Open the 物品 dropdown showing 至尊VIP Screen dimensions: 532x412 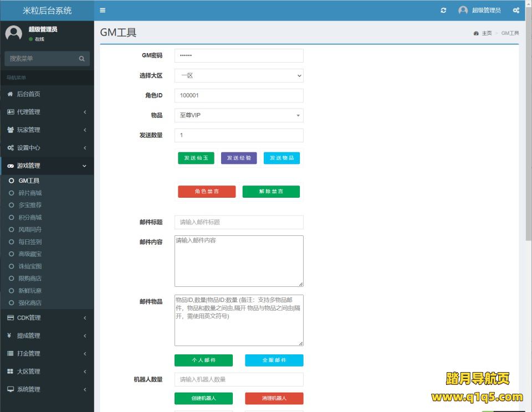pos(239,115)
